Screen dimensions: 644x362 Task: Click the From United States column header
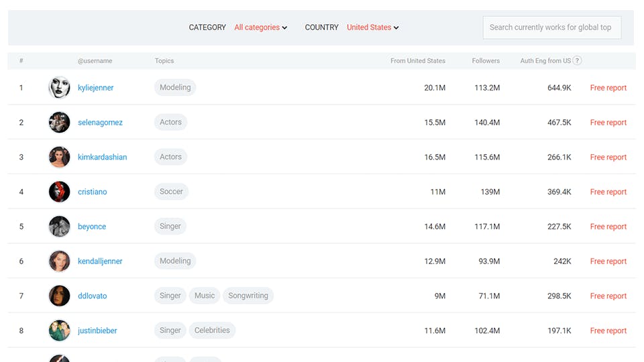pos(418,61)
